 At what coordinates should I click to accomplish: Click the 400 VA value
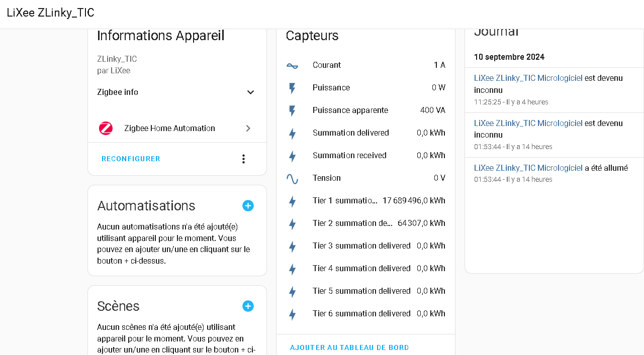[x=433, y=110]
